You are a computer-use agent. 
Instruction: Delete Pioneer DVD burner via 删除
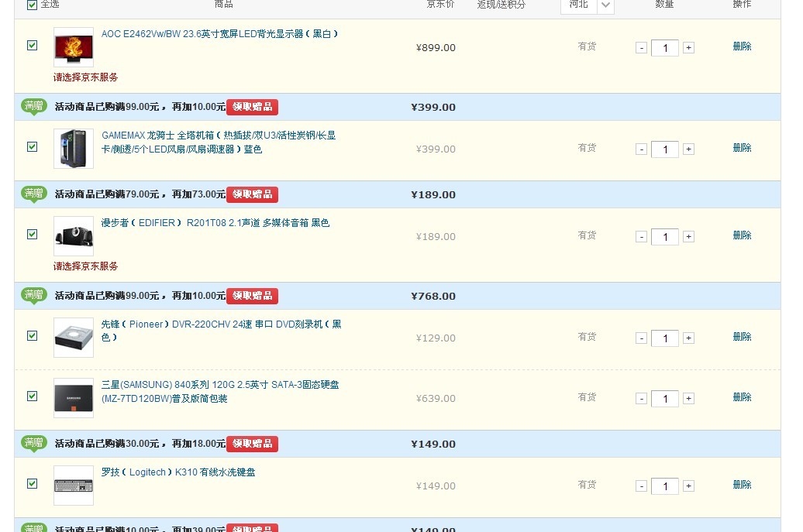coord(742,337)
